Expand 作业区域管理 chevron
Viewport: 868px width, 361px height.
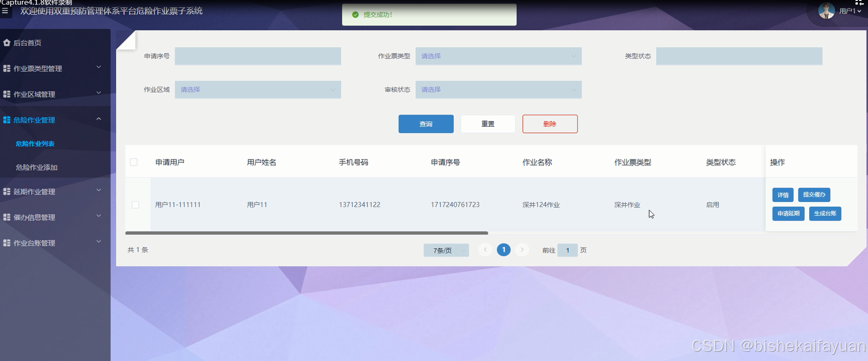pos(99,93)
